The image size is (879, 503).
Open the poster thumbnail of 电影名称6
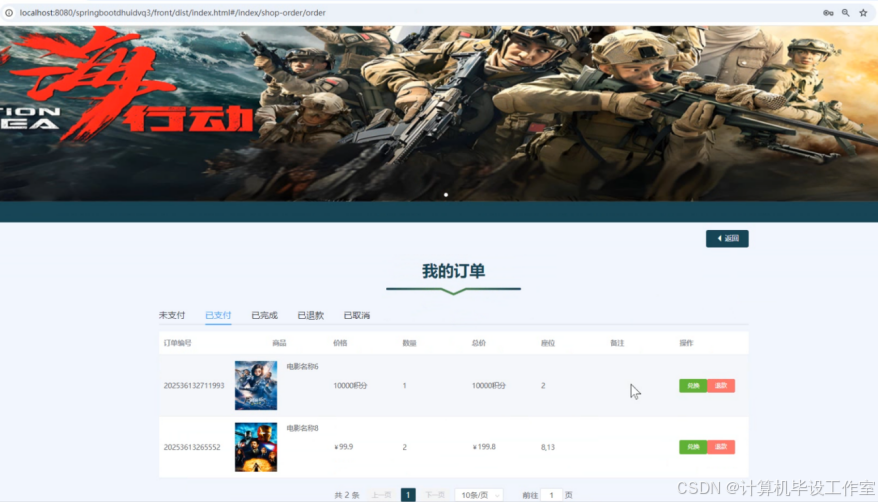click(256, 385)
